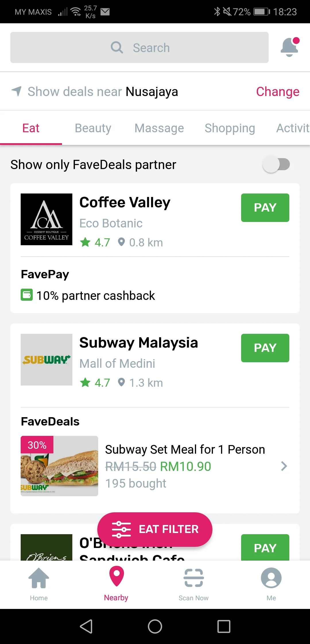
Task: Pay at Subway Malaysia
Action: [x=265, y=348]
